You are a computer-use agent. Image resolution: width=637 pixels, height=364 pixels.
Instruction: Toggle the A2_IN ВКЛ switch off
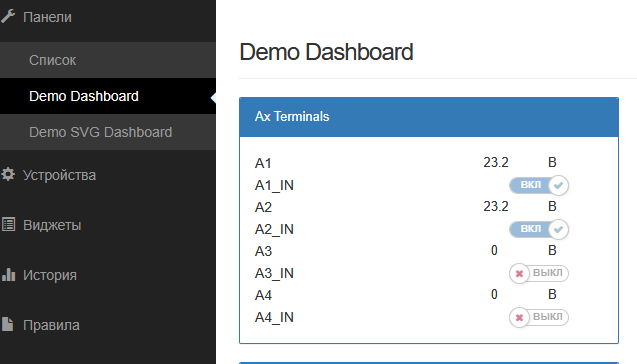(x=539, y=229)
